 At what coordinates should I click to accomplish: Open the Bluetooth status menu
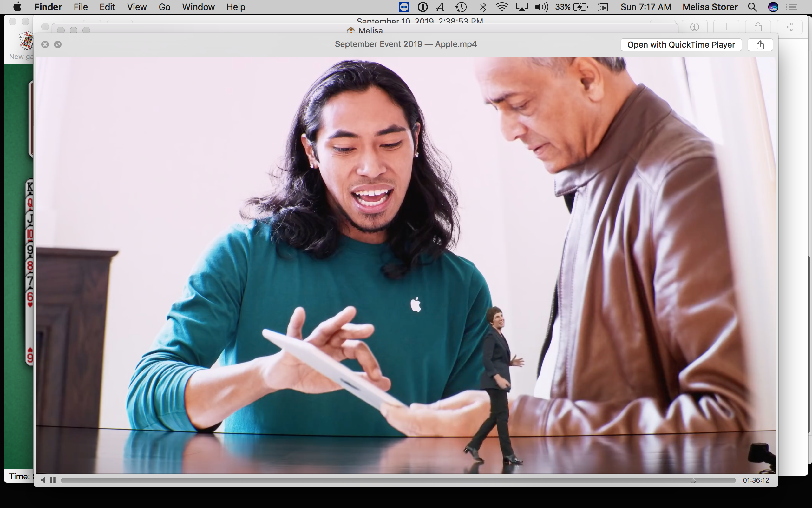(482, 7)
